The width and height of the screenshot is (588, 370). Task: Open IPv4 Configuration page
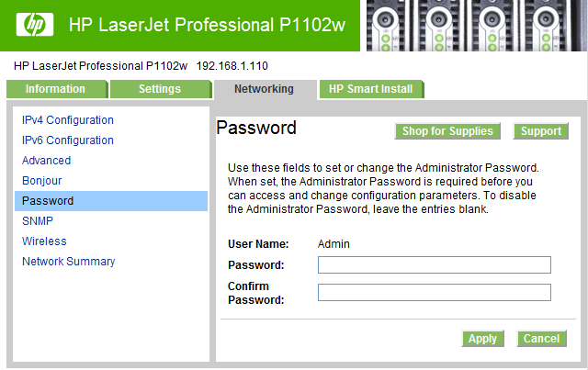[68, 120]
